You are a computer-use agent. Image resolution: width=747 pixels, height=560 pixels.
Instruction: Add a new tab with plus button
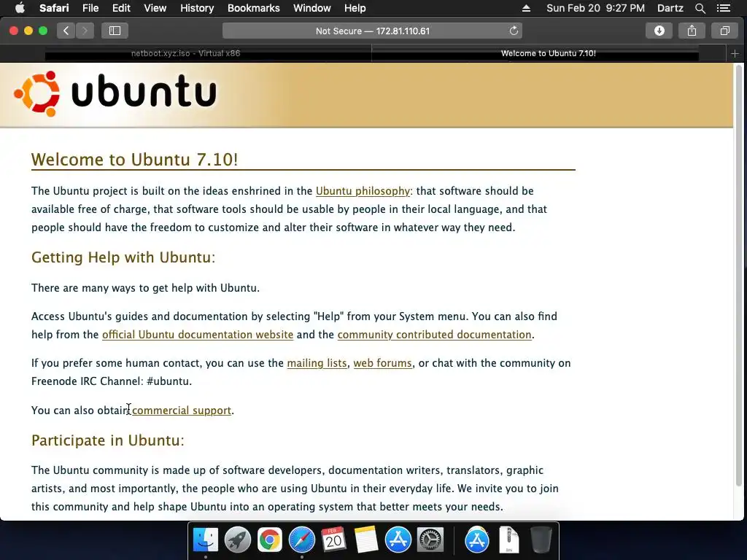[x=735, y=54]
